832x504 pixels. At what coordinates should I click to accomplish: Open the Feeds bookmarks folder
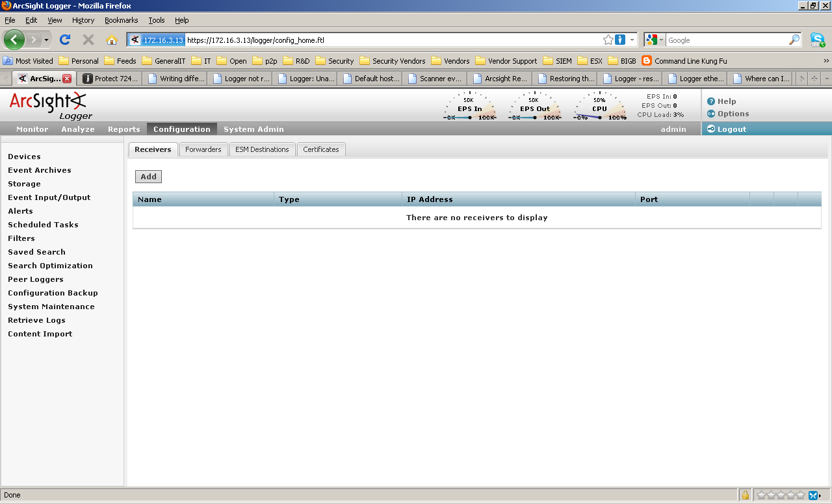[x=120, y=61]
